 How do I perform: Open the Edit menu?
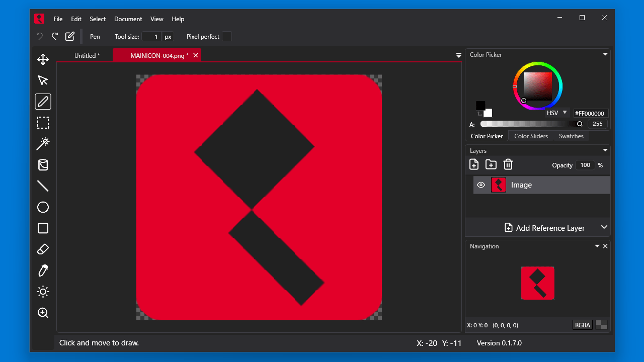76,19
